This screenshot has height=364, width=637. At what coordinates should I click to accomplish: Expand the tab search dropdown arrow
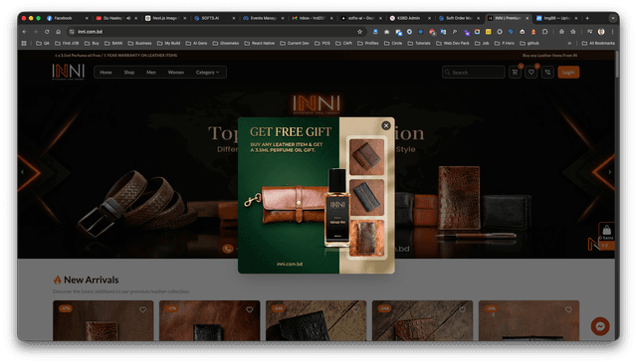pyautogui.click(x=613, y=18)
